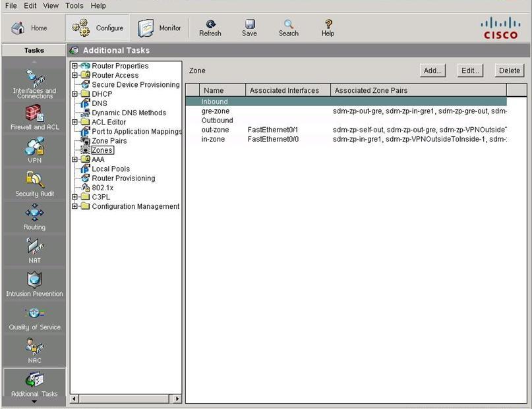Click the 802.1x tree icon

[x=86, y=188]
